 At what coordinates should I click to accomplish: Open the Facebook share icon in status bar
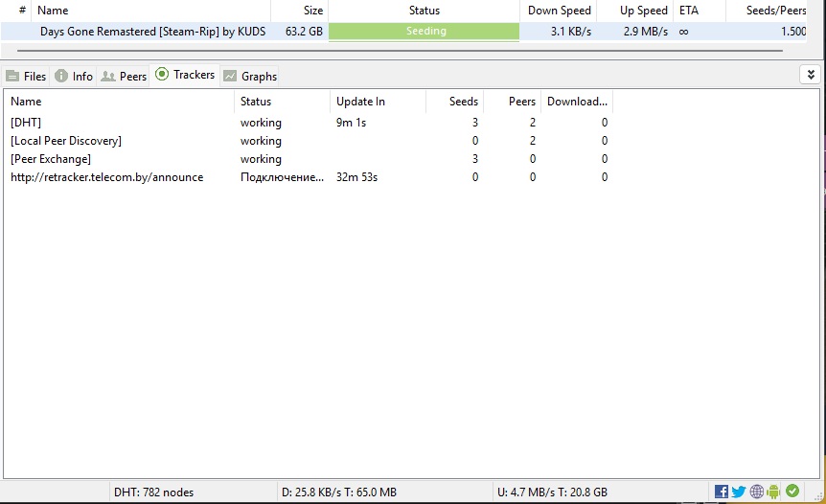(722, 492)
